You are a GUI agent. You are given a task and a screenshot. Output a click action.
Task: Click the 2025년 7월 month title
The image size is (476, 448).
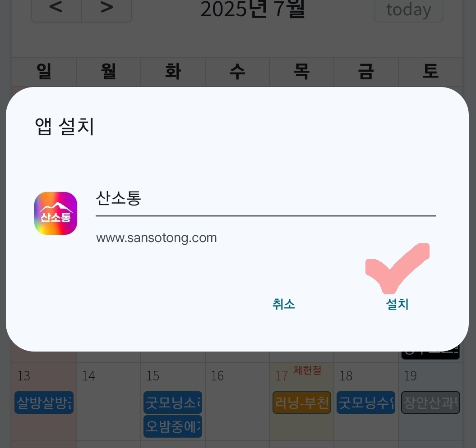[253, 9]
